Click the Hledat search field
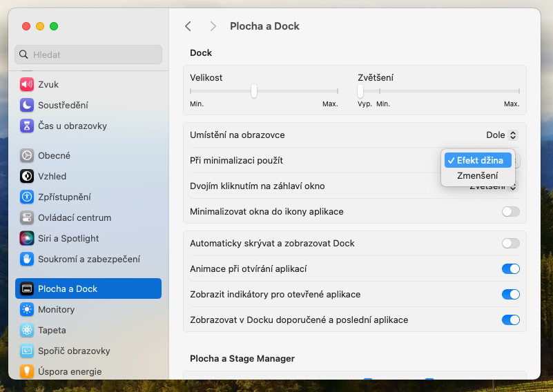553x392 pixels. [88, 55]
